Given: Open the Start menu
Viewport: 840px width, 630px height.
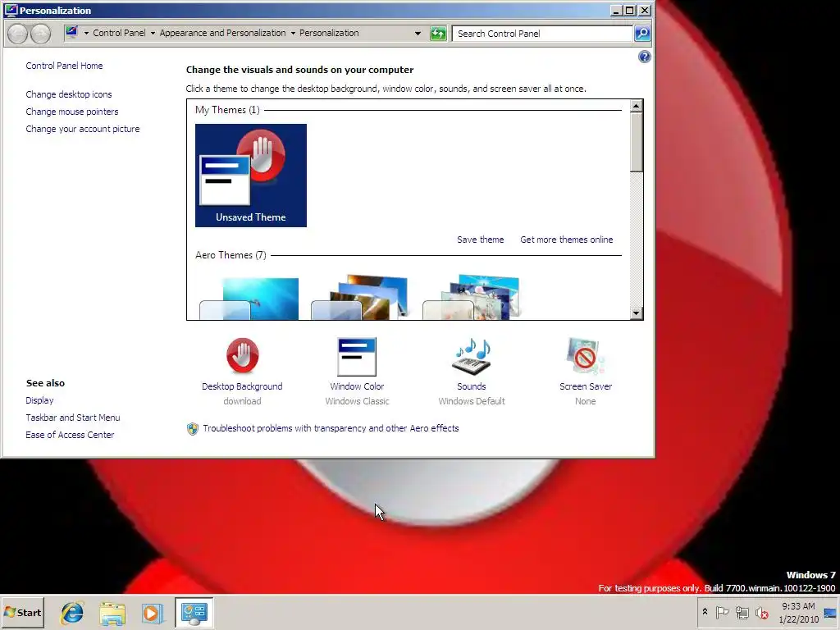Looking at the screenshot, I should pos(22,612).
